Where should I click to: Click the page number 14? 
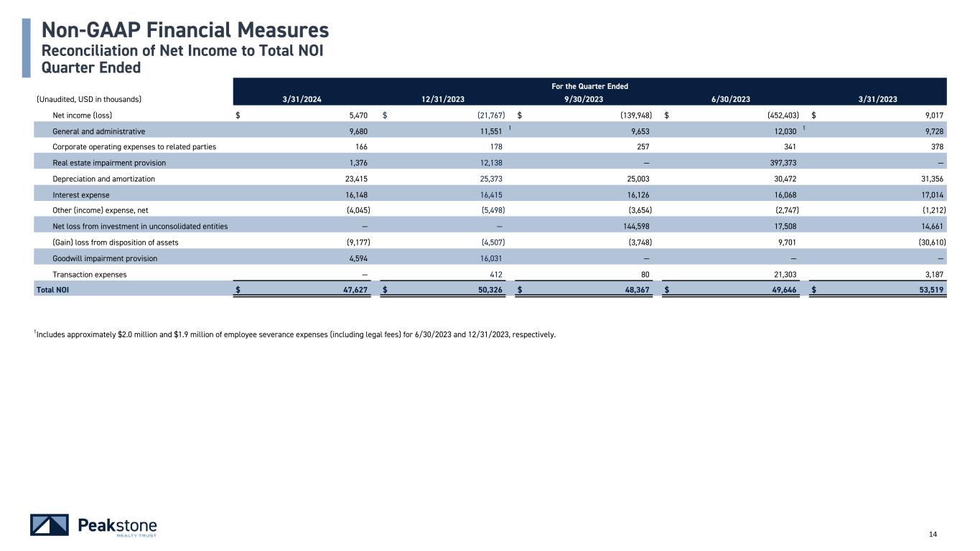pos(933,533)
